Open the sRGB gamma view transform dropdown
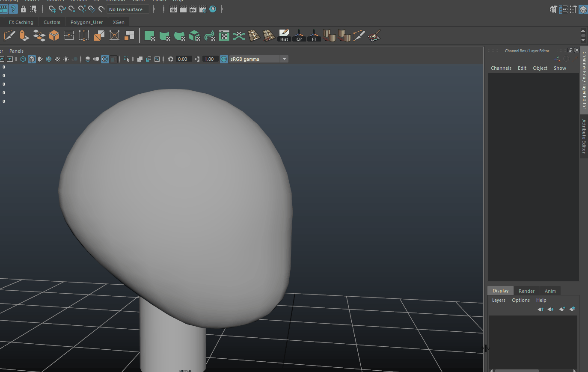 coord(258,59)
